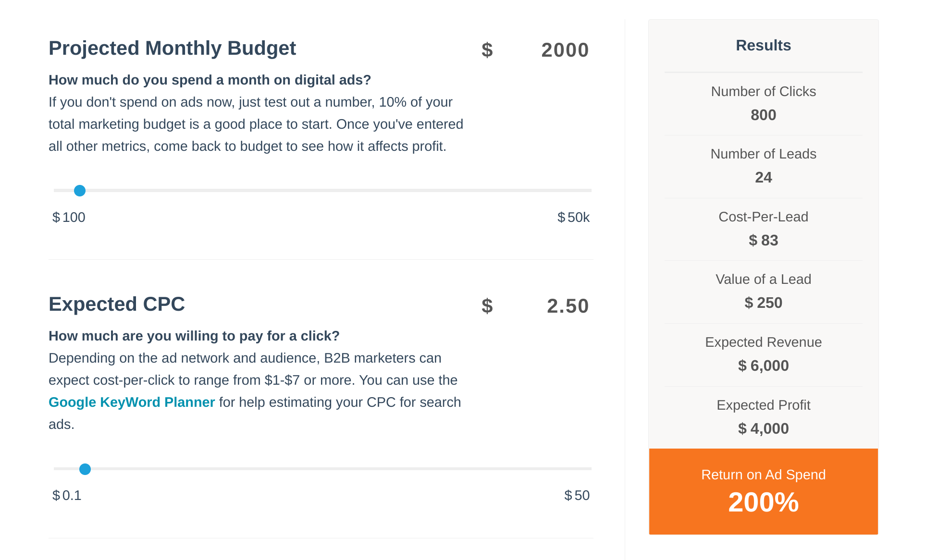Click the orange Return on Ad Spend box

(x=763, y=491)
